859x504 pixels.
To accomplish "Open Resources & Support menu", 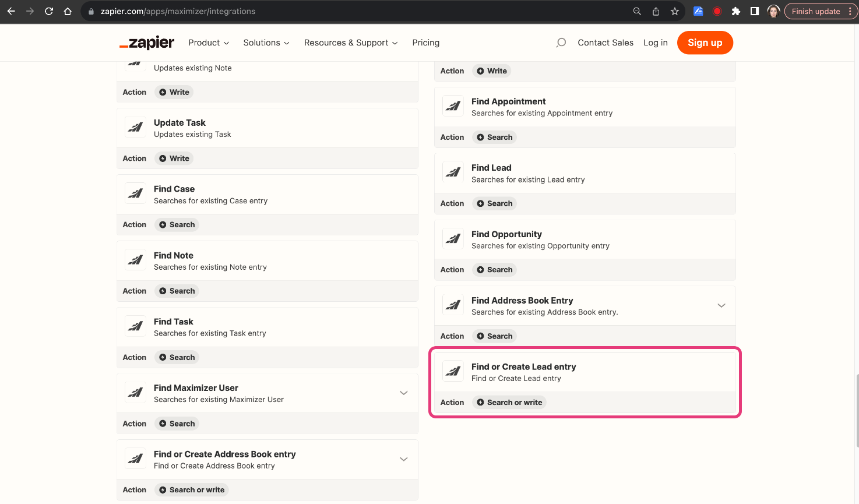I will pos(351,43).
